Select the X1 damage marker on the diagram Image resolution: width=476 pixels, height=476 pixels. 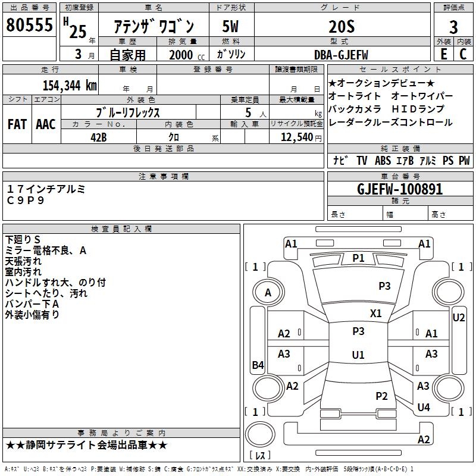376,313
